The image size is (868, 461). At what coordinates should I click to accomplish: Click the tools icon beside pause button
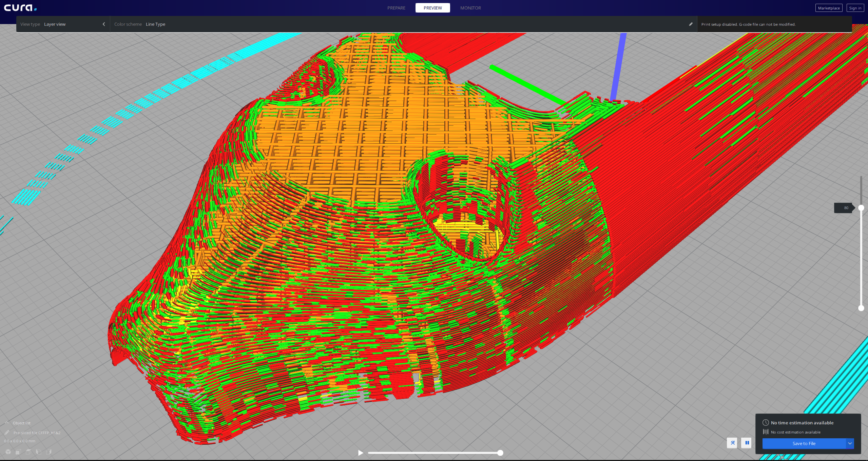(732, 443)
